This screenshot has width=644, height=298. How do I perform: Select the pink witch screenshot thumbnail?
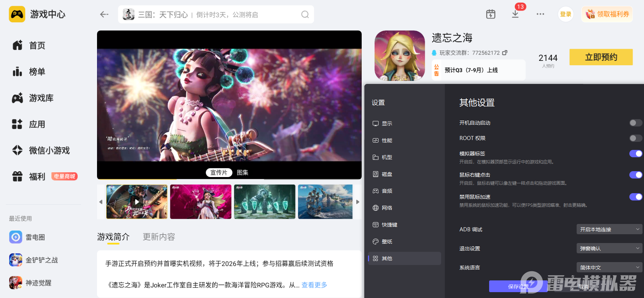tap(201, 202)
